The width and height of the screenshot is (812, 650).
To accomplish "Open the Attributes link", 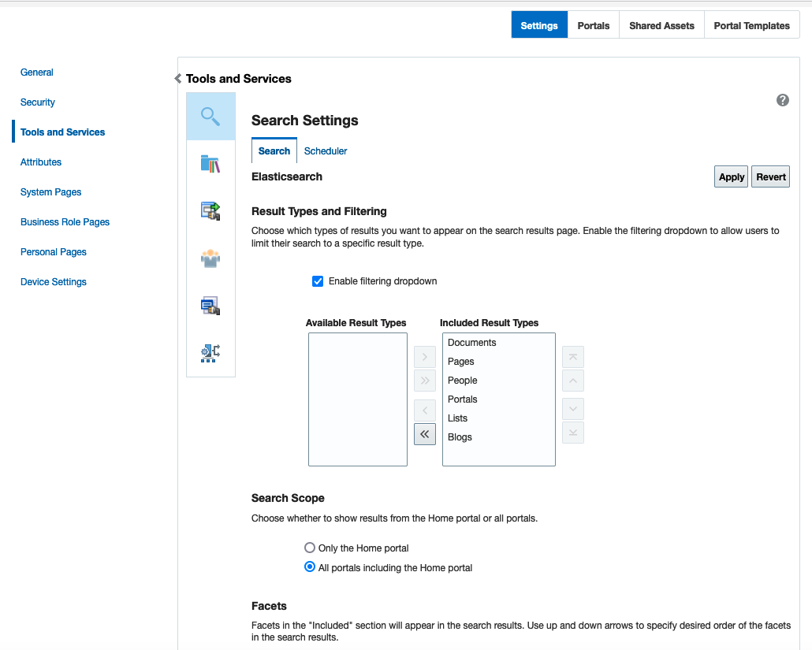I will (x=41, y=162).
